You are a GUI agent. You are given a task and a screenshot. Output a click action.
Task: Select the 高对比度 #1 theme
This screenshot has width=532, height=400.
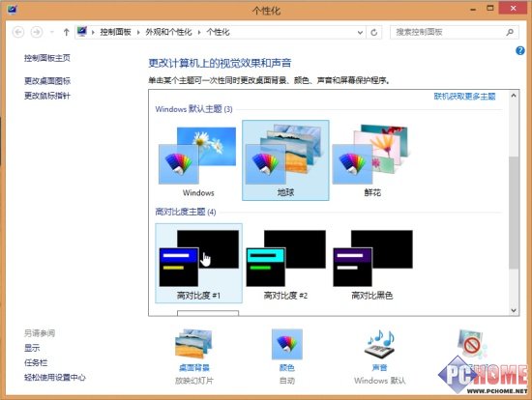pyautogui.click(x=198, y=263)
